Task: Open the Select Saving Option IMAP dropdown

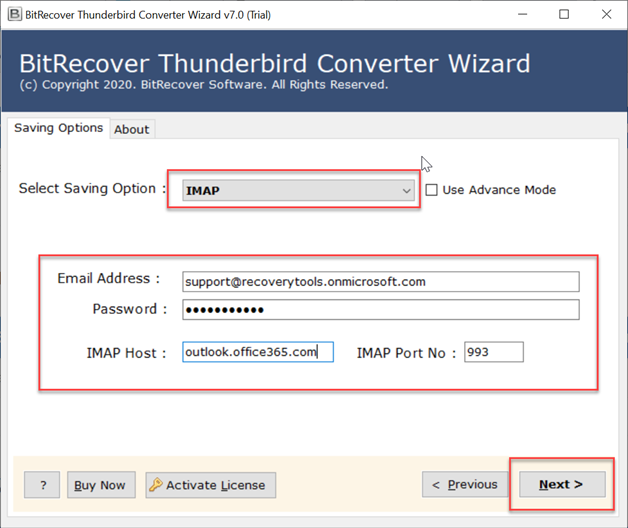Action: [298, 190]
